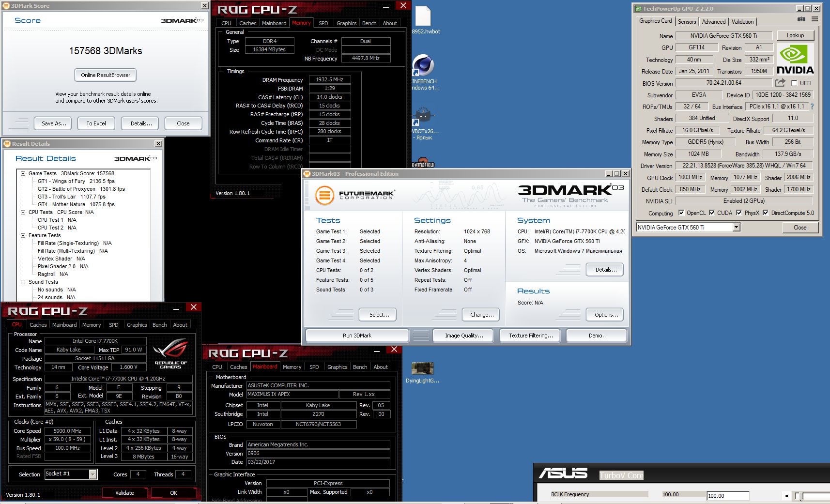Click the Futuremark orange logo icon
This screenshot has width=830, height=504.
[324, 196]
